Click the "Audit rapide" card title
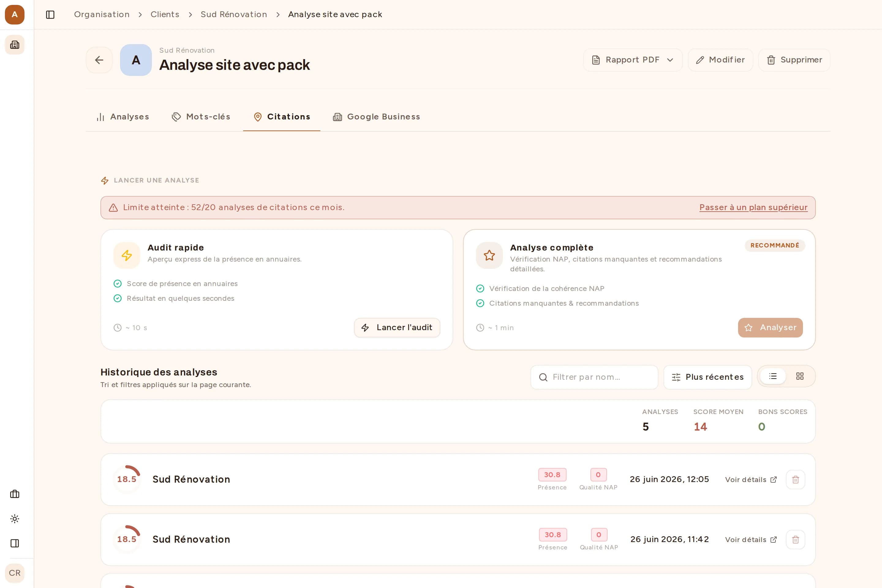Image resolution: width=882 pixels, height=588 pixels. coord(175,247)
